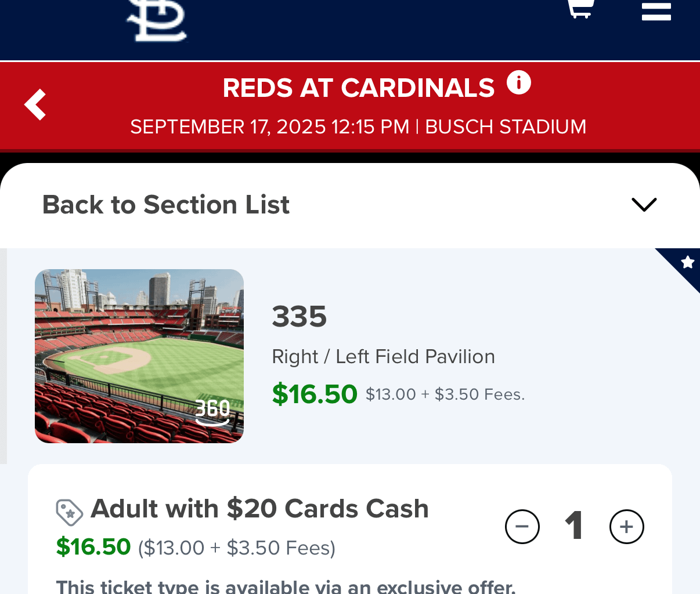
Task: Open the section 335 seat view photo
Action: (x=139, y=356)
